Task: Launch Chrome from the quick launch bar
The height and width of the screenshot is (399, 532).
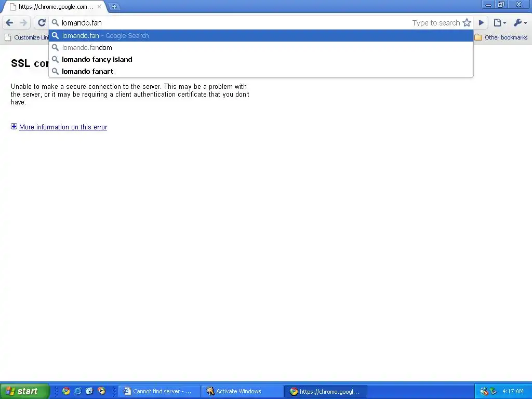Action: (x=66, y=391)
